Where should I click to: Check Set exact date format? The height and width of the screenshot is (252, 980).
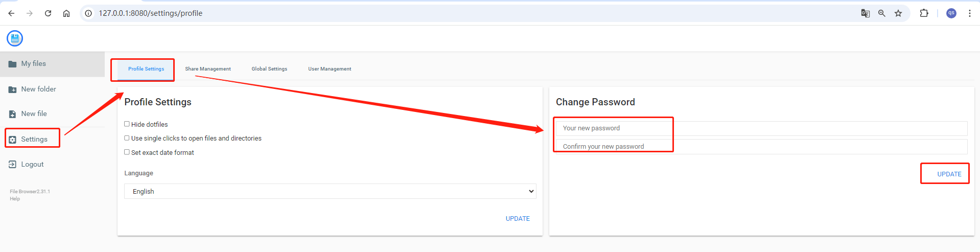click(x=127, y=152)
